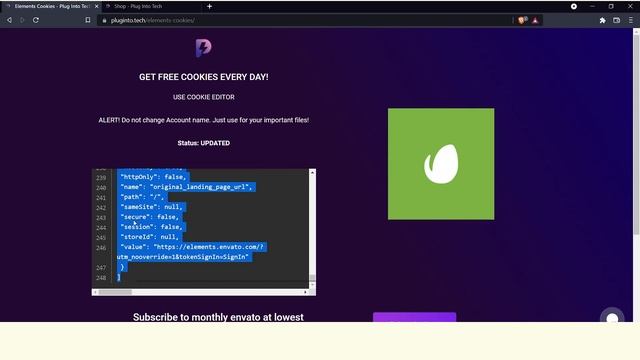Open Brave Shields lion icon
This screenshot has width=640, height=360.
[x=522, y=20]
